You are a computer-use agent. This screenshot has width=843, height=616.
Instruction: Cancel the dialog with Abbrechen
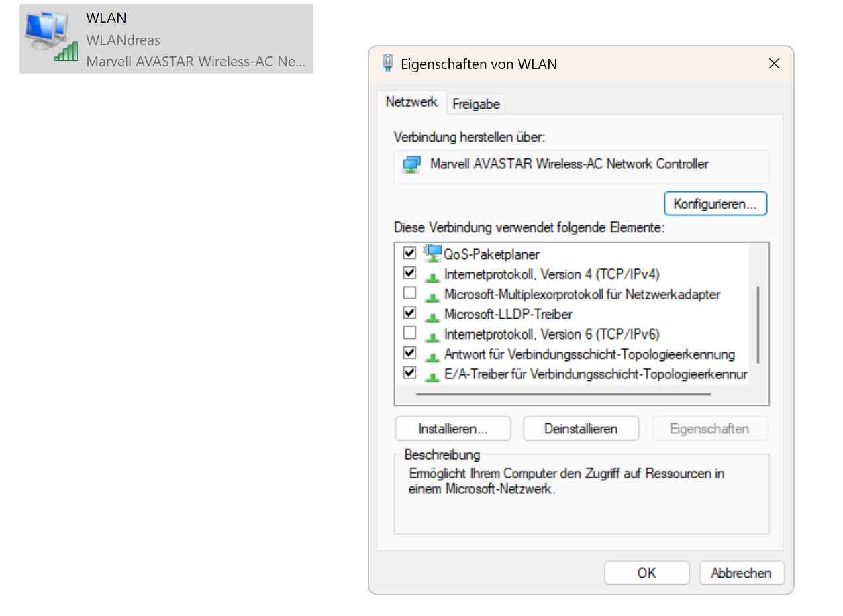pyautogui.click(x=742, y=573)
